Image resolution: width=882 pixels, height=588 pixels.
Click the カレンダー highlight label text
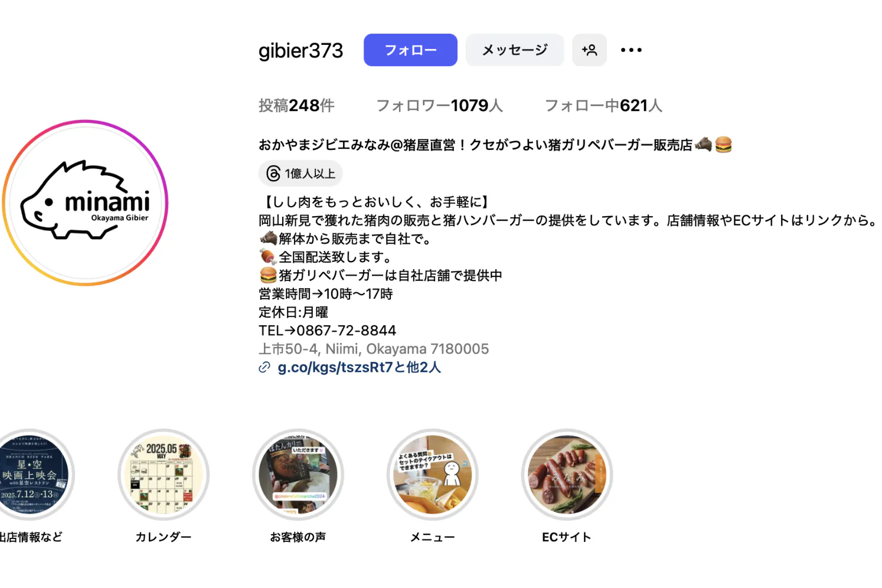[x=164, y=537]
